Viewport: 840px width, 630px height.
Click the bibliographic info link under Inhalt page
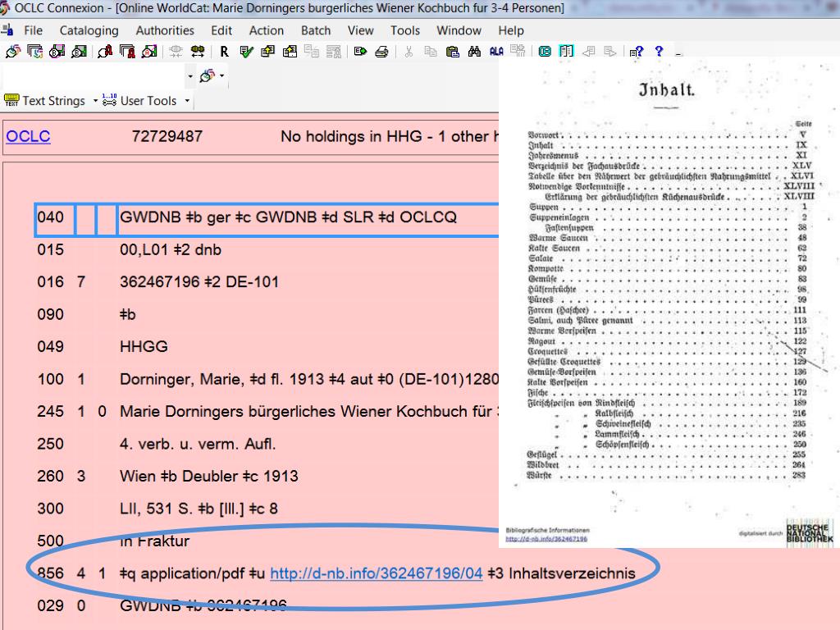(546, 539)
